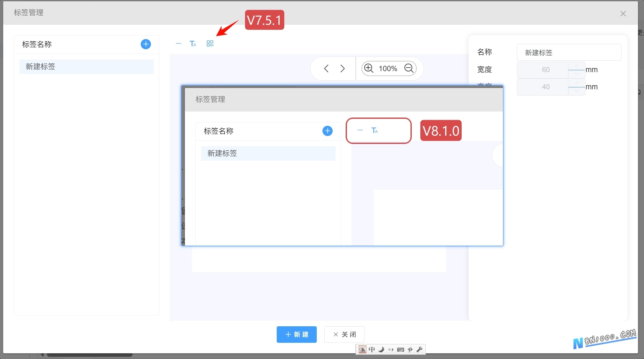The width and height of the screenshot is (644, 359).
Task: Click the Wubi 五 icon in the IME bar
Action: click(362, 349)
